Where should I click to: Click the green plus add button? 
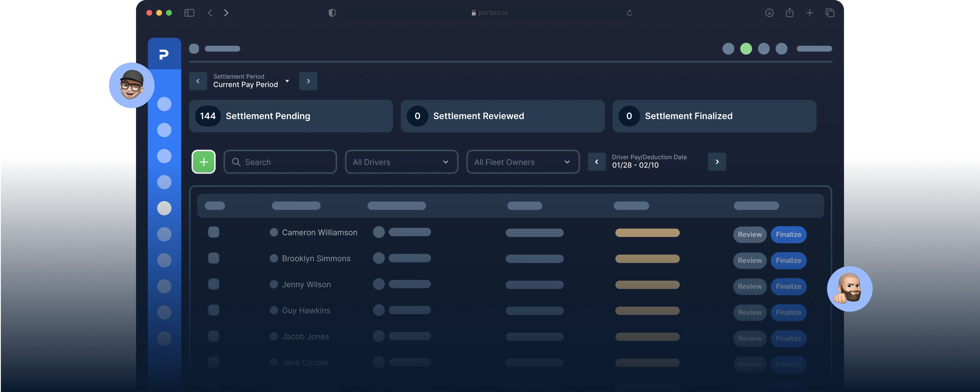(204, 162)
